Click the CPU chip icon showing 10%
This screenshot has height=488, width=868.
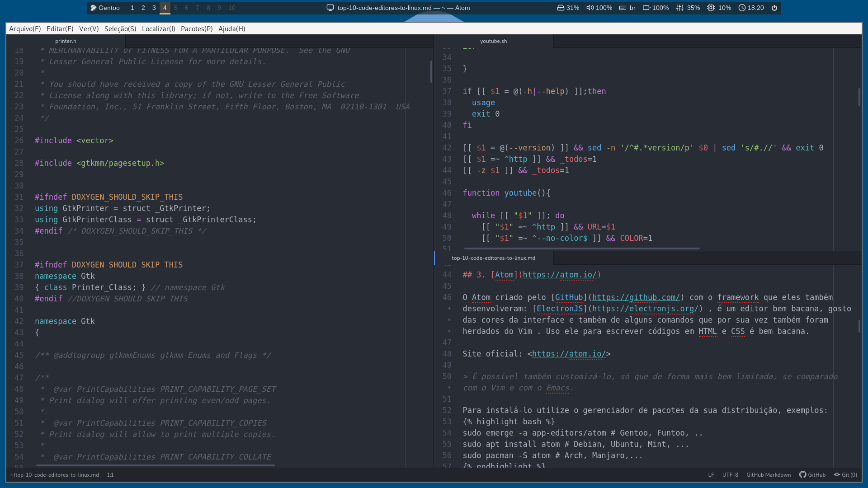click(711, 8)
